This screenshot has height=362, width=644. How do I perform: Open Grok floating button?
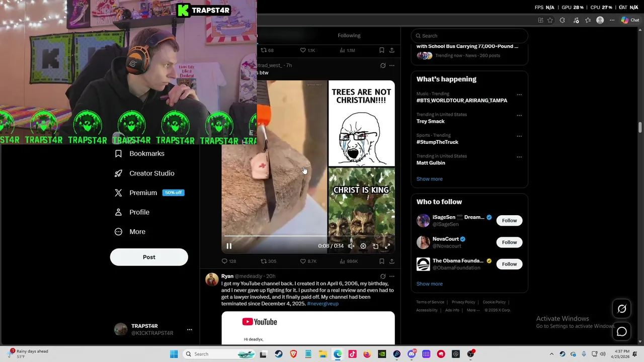pyautogui.click(x=622, y=309)
